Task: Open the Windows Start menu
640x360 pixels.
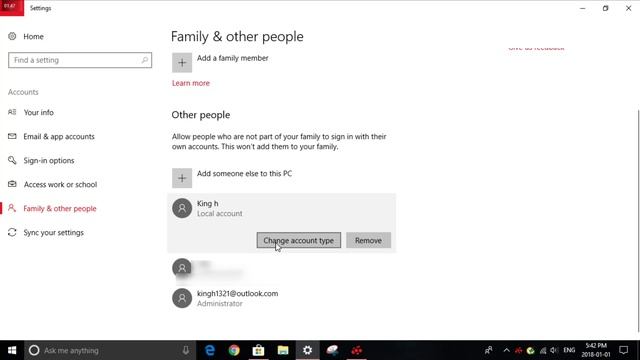Action: click(12, 350)
